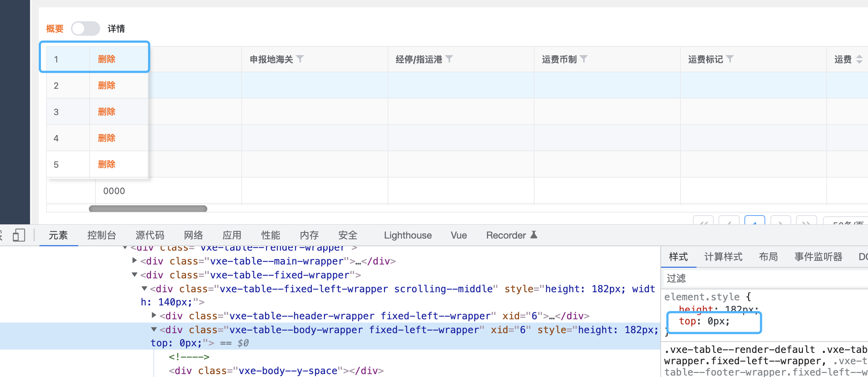Image resolution: width=868 pixels, height=377 pixels.
Task: Collapse the vxe-table--fixed-left-wrapper DOM node
Action: [x=145, y=289]
